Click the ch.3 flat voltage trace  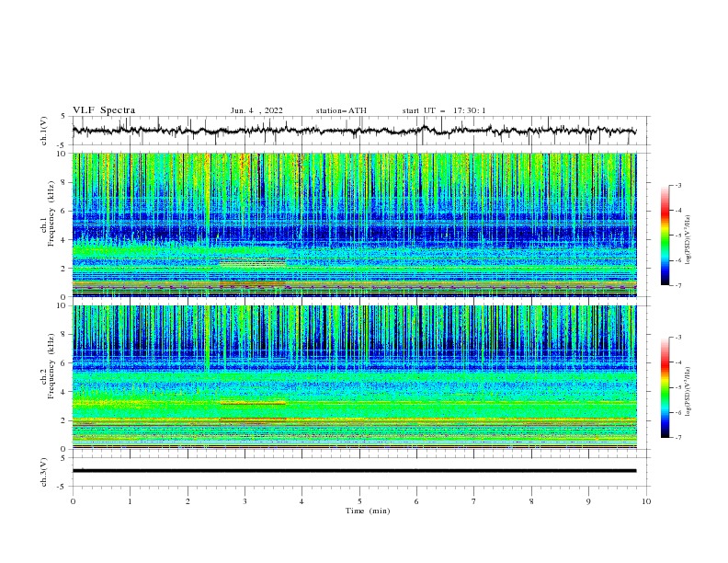pos(354,471)
